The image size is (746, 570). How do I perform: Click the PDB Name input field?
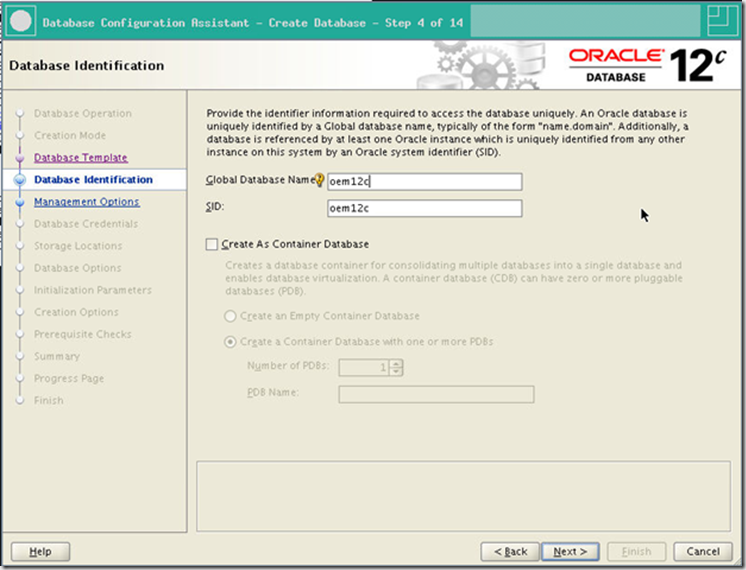pyautogui.click(x=436, y=394)
